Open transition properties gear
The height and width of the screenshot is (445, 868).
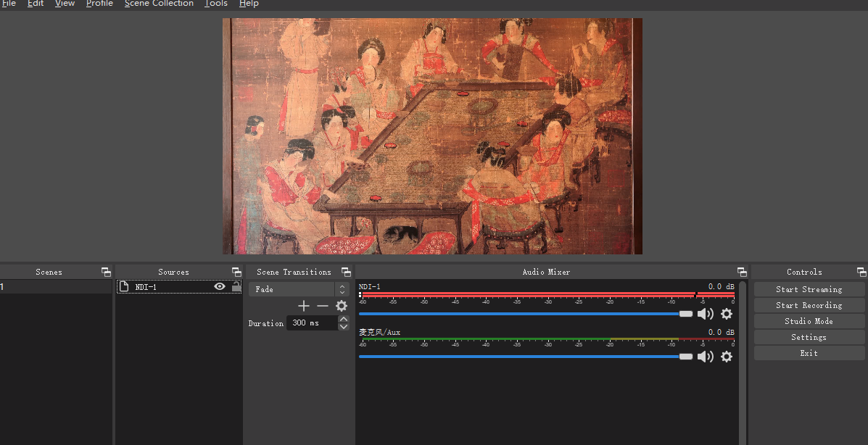342,306
